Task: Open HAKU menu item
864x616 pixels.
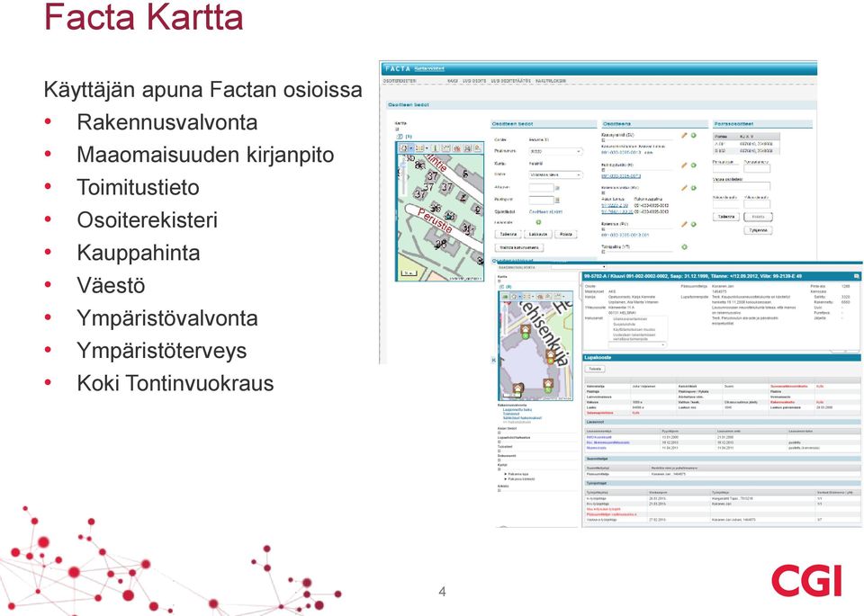Action: [x=453, y=81]
